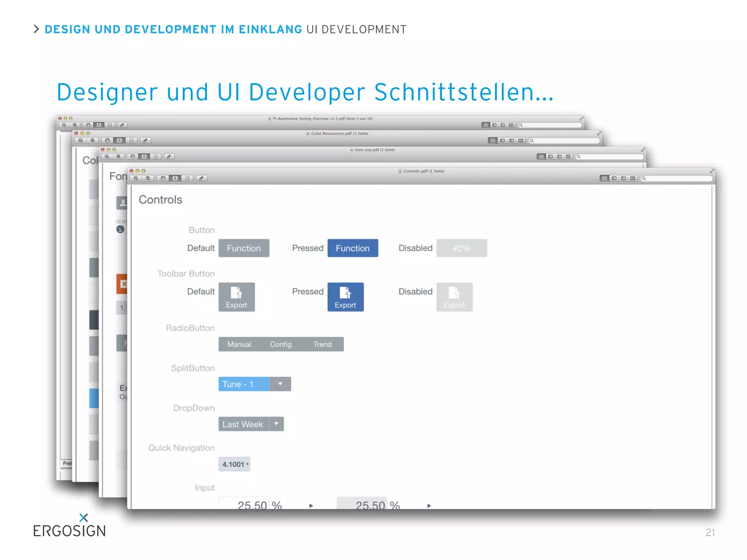Zoom out in Color Ressources.pdf window
This screenshot has height=560, width=747.
(81, 141)
